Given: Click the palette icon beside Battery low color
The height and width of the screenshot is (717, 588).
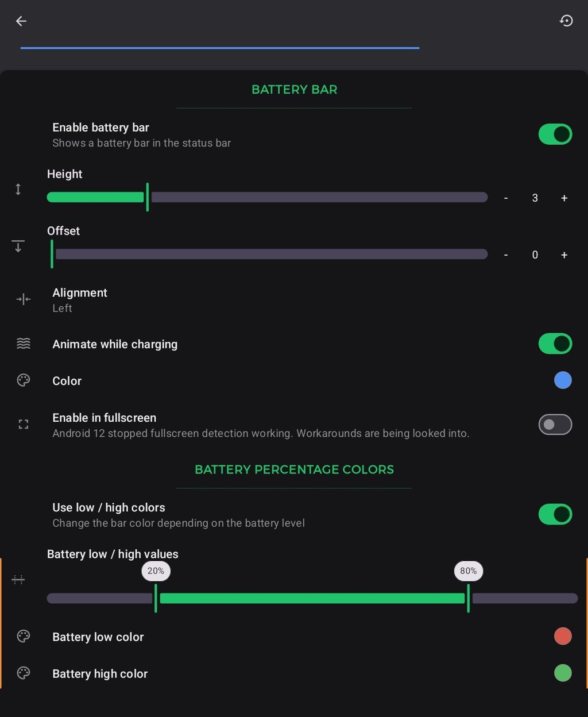Looking at the screenshot, I should [x=24, y=636].
